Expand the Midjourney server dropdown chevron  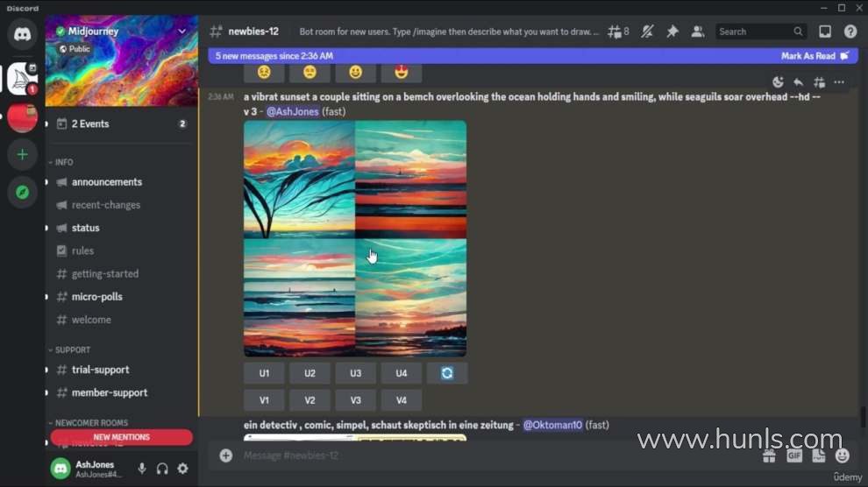tap(181, 32)
